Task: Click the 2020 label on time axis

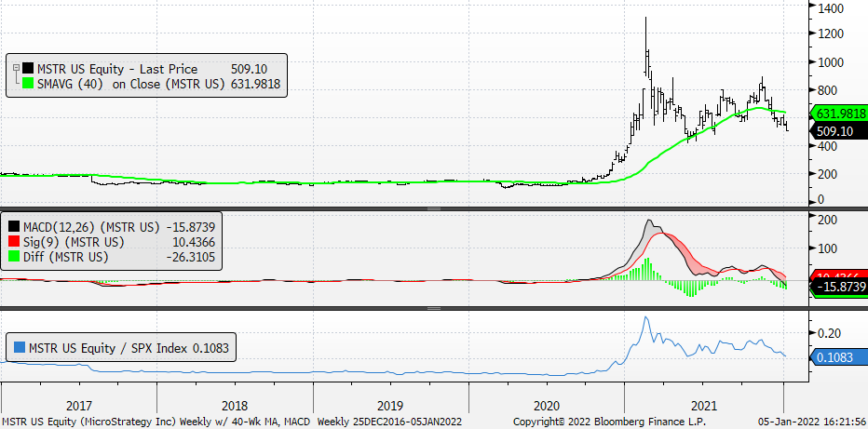Action: (x=547, y=404)
